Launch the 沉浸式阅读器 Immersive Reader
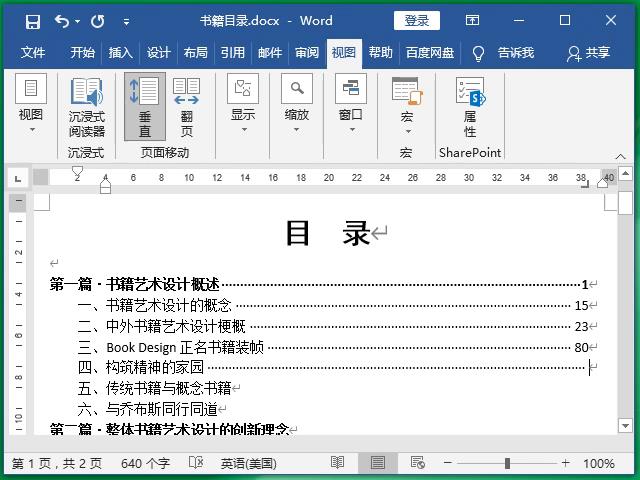The image size is (640, 480). [x=87, y=107]
